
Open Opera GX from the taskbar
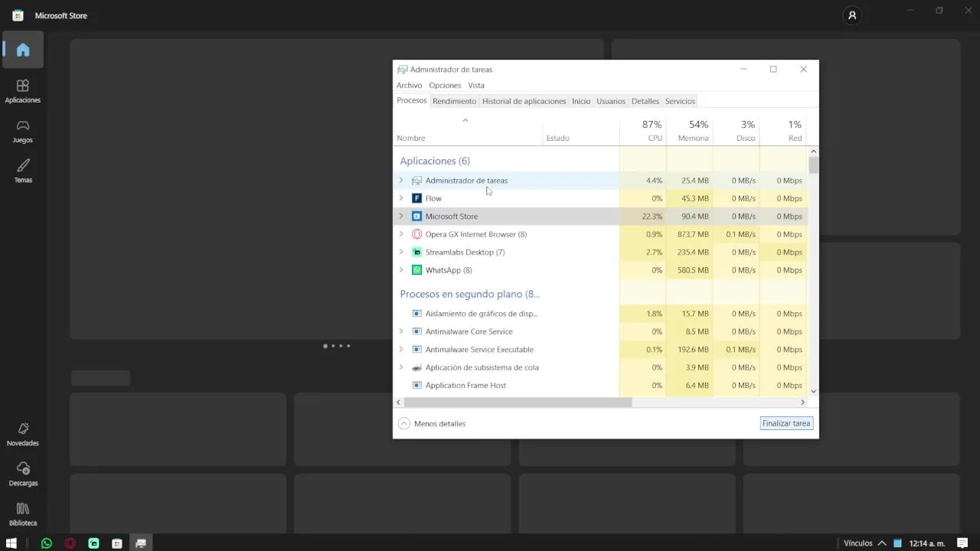pos(70,543)
